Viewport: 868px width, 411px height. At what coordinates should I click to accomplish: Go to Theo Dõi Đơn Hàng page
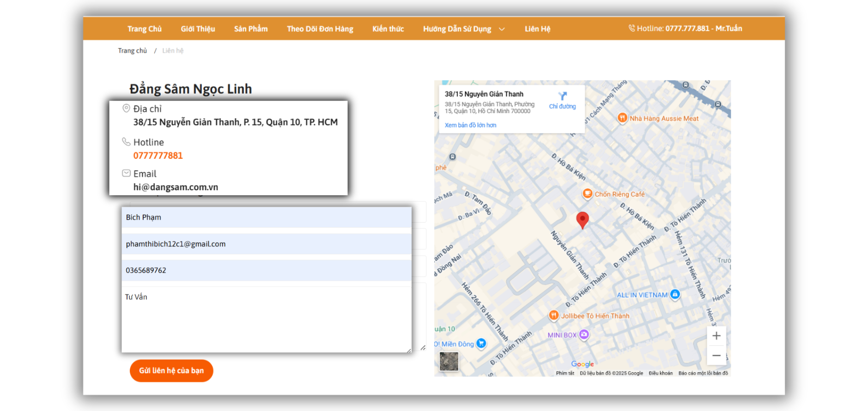click(320, 29)
